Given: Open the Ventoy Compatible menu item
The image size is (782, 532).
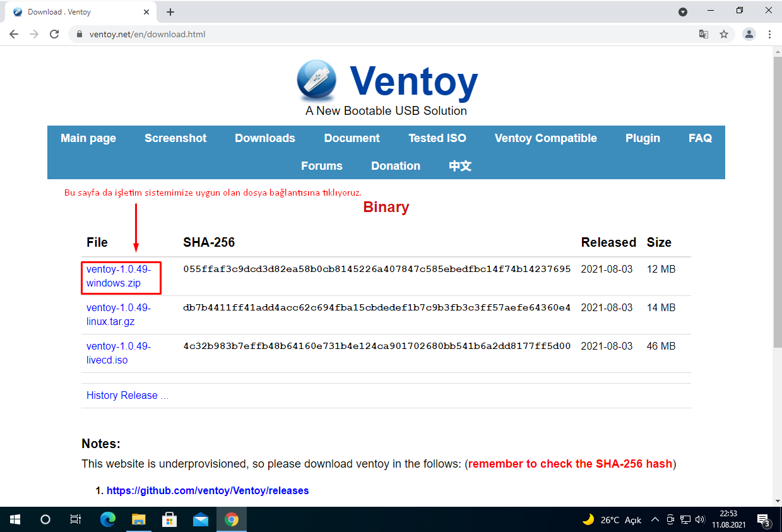Looking at the screenshot, I should (x=546, y=138).
